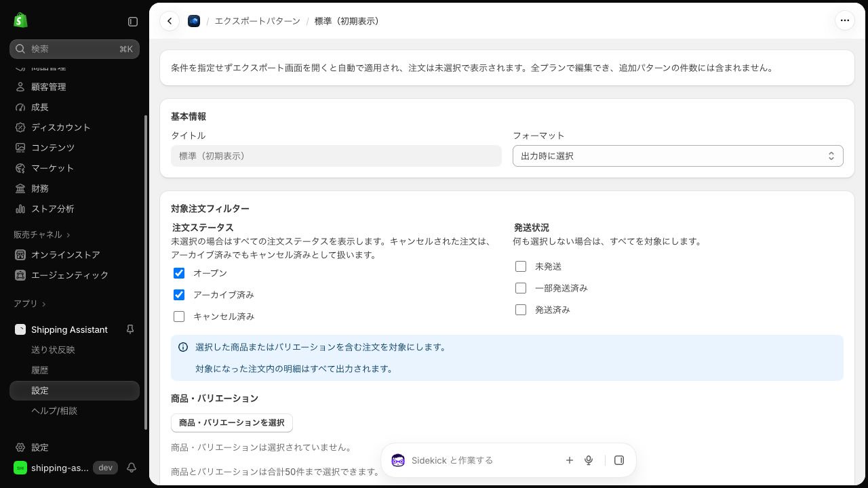Screen dimensions: 868x488
Task: Select オンラインストア sales channel
Action: coord(75,255)
